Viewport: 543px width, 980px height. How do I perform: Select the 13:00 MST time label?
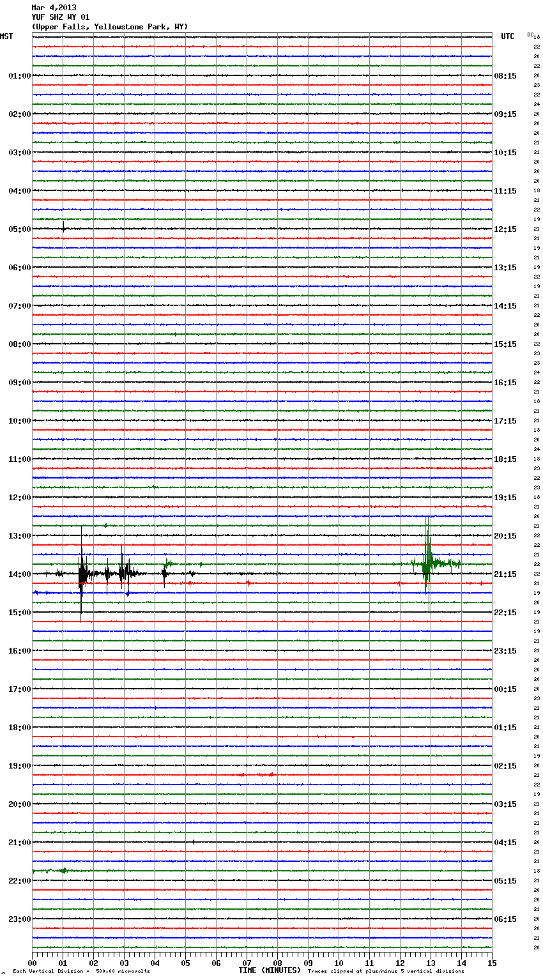pyautogui.click(x=19, y=536)
